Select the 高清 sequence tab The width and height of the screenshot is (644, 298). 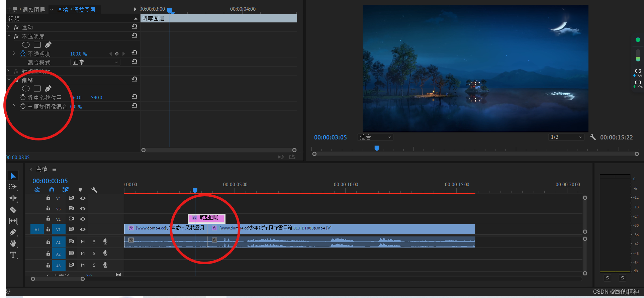42,169
